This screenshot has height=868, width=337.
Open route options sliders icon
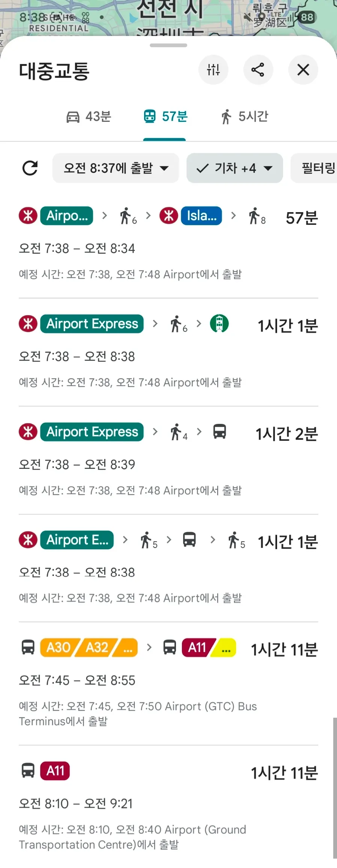213,70
